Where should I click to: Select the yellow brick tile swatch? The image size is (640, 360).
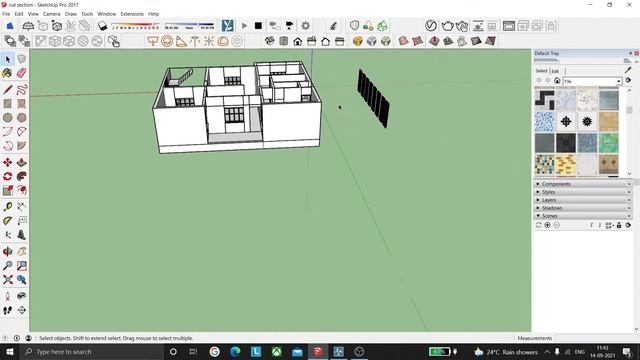coord(566,164)
